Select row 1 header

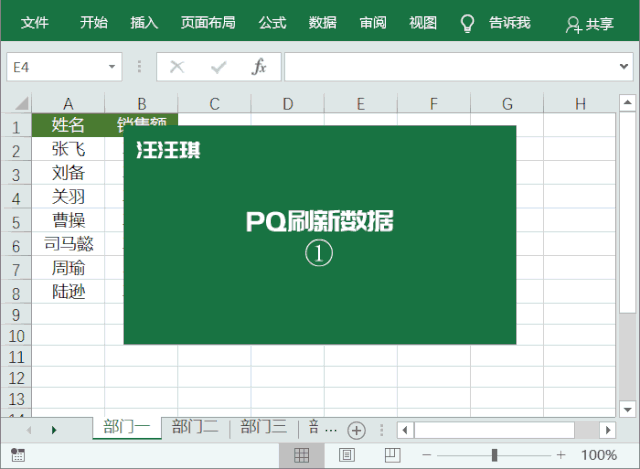point(16,127)
